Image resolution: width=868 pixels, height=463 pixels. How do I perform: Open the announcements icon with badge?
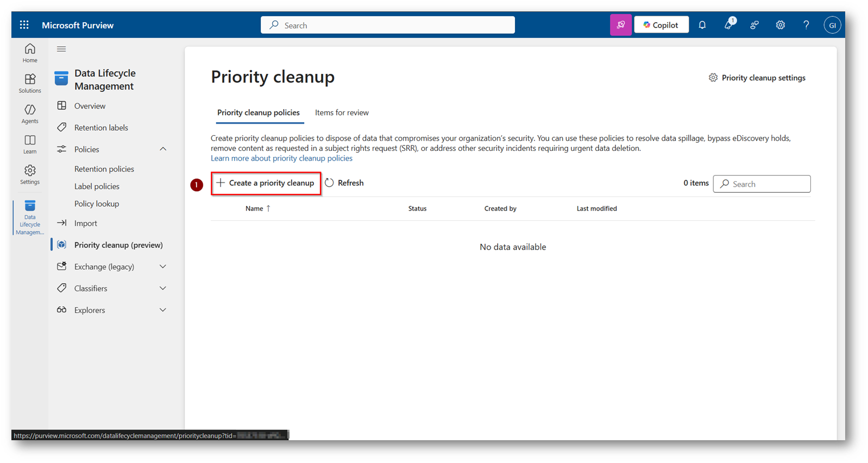point(729,24)
